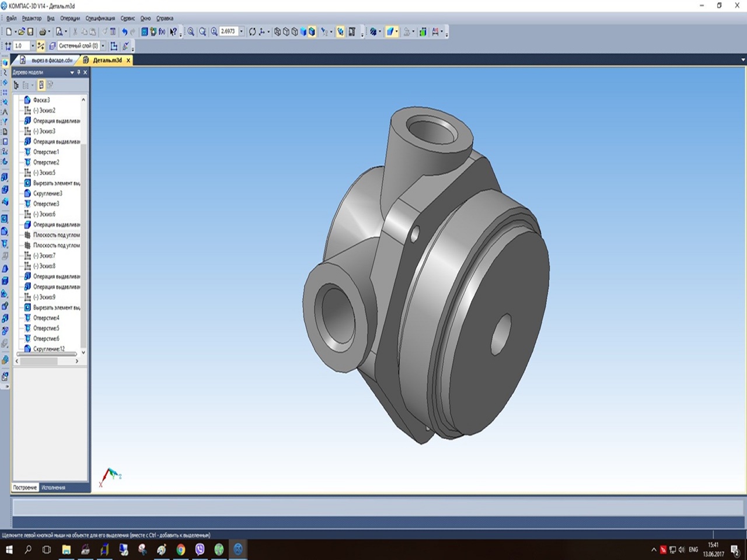Pin the model tree panel

pyautogui.click(x=79, y=72)
